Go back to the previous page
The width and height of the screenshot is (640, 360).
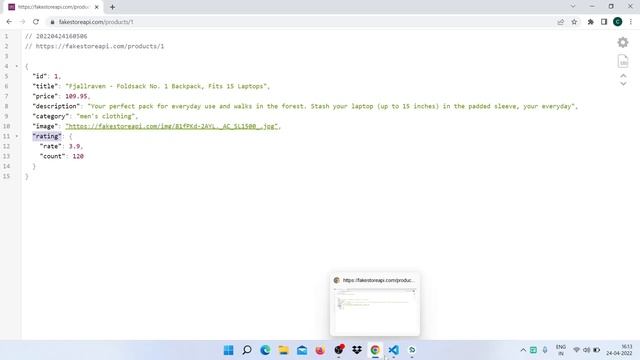[9, 22]
